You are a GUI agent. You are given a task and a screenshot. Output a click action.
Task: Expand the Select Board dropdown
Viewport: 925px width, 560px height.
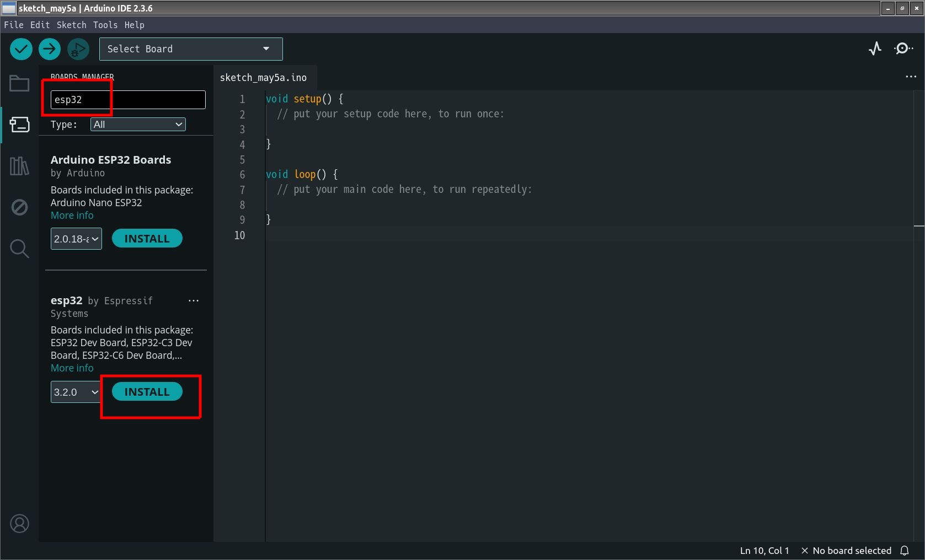pos(191,49)
